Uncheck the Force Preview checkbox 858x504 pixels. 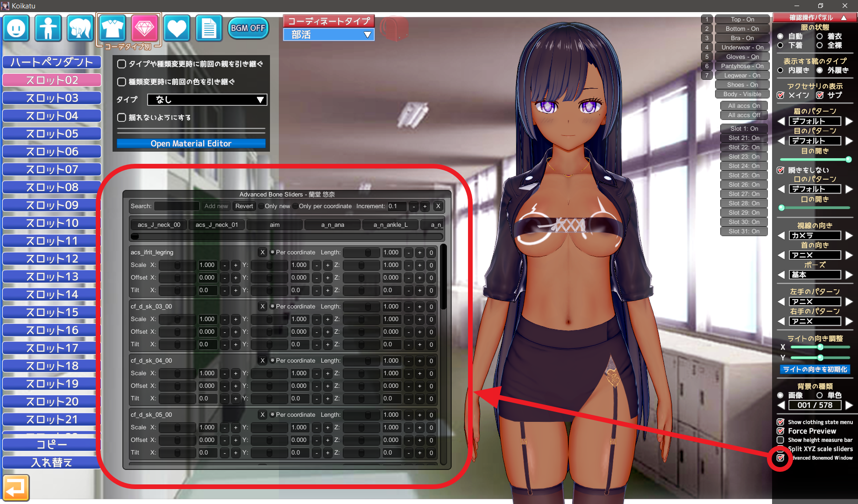[x=780, y=431]
